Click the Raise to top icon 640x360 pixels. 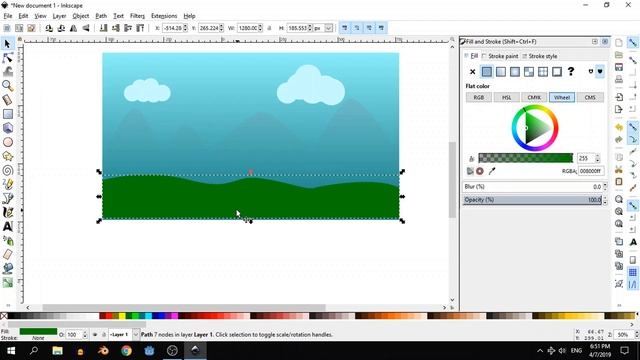tap(140, 28)
